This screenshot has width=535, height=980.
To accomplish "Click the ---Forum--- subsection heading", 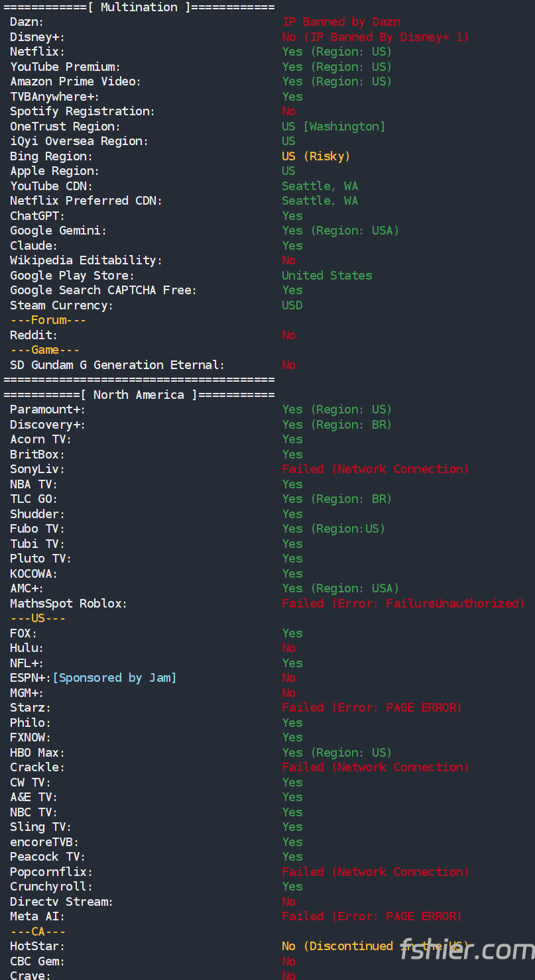I will (48, 321).
